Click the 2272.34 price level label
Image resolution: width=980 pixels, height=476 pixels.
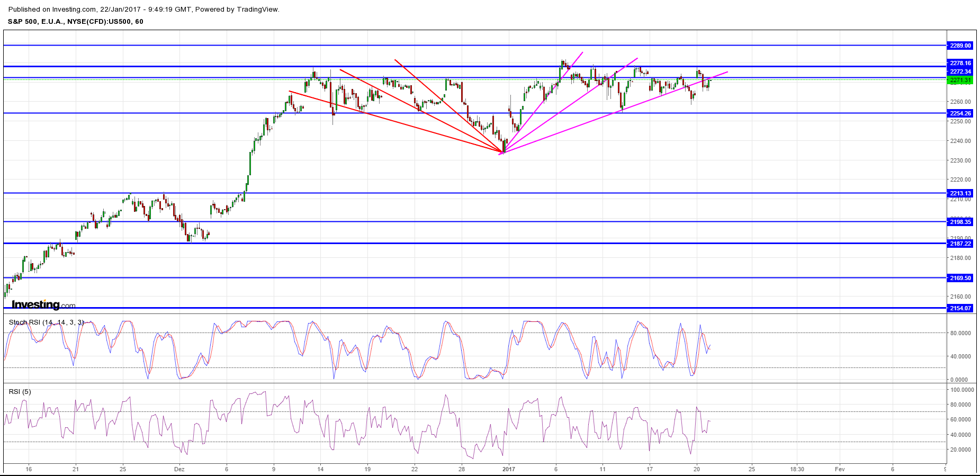(x=960, y=71)
